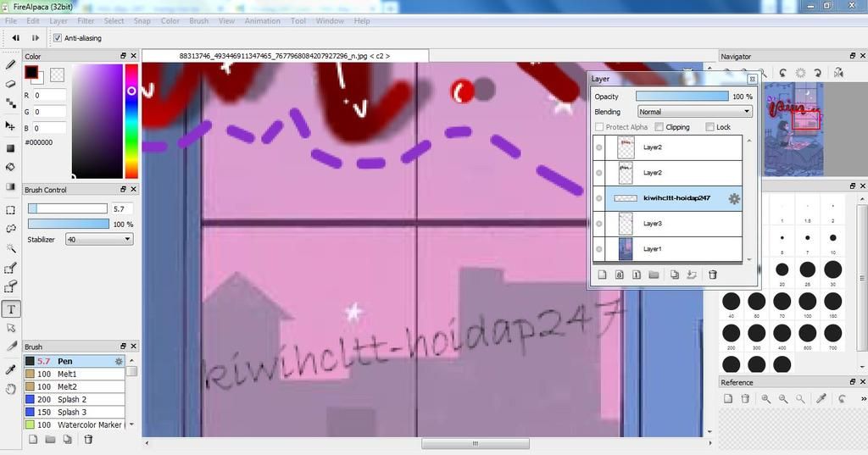Hide the kiwihcltt-hoidap247 layer
This screenshot has width=868, height=455.
pos(599,198)
